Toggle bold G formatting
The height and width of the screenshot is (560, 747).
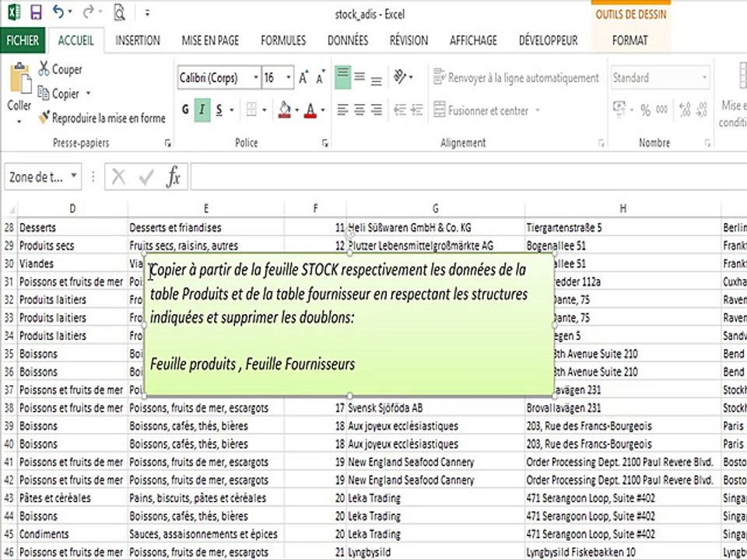coord(185,110)
